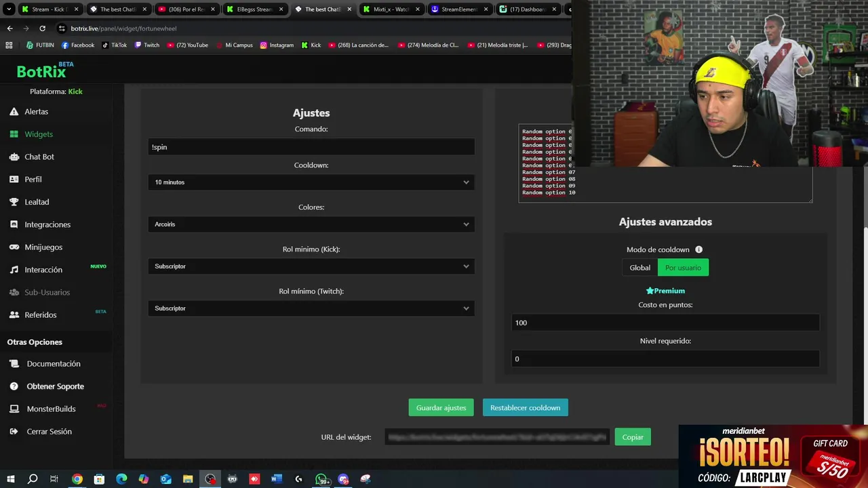
Task: Go to Chat Bot settings
Action: pyautogui.click(x=39, y=157)
